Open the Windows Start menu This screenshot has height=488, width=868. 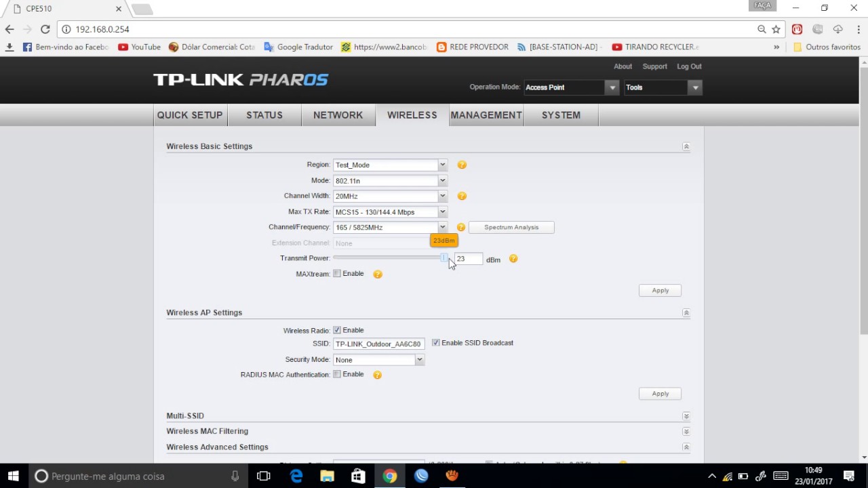click(14, 476)
